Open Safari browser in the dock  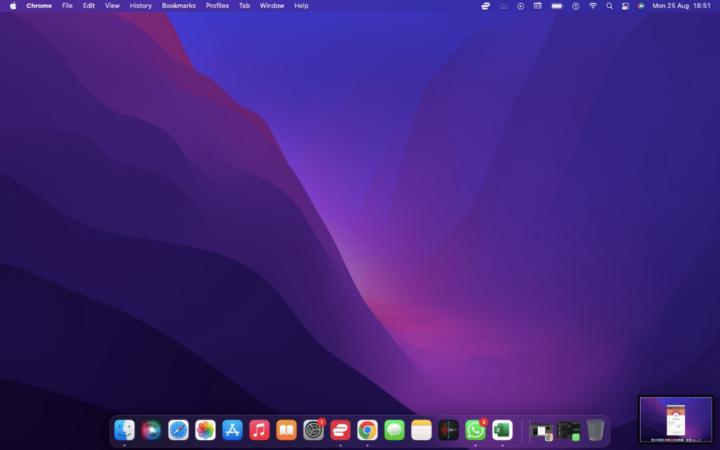(178, 430)
